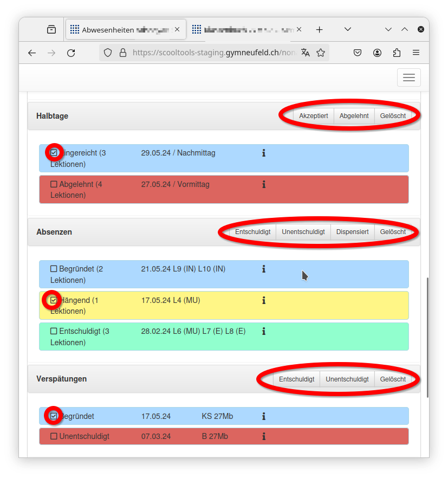Bookmark this page with the star icon

click(321, 53)
